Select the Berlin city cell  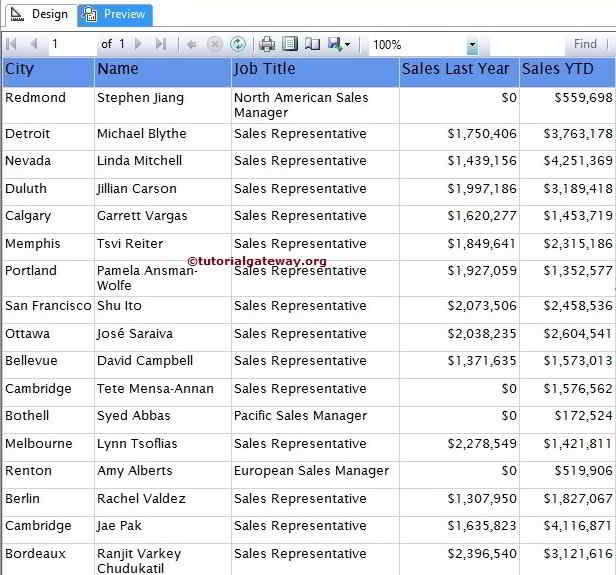pos(48,502)
